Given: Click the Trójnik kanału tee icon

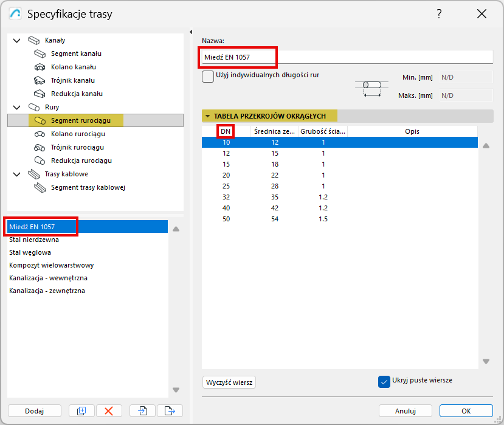Looking at the screenshot, I should (x=40, y=80).
